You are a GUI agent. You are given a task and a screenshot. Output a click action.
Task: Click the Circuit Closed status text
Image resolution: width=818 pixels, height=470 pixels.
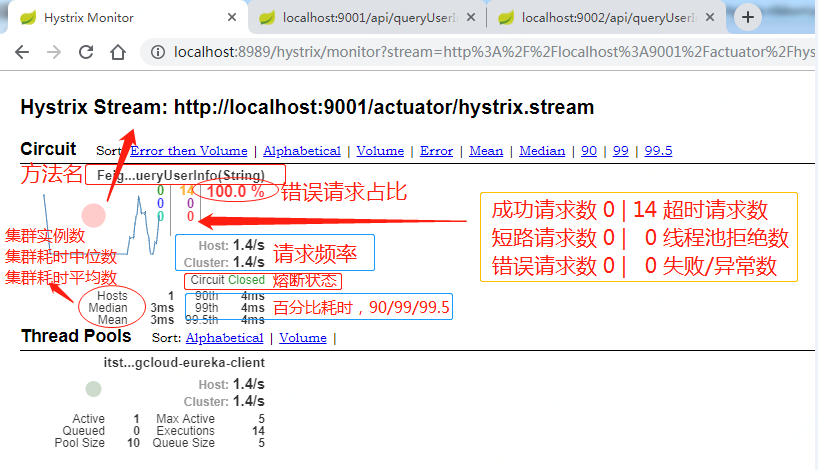(x=227, y=280)
